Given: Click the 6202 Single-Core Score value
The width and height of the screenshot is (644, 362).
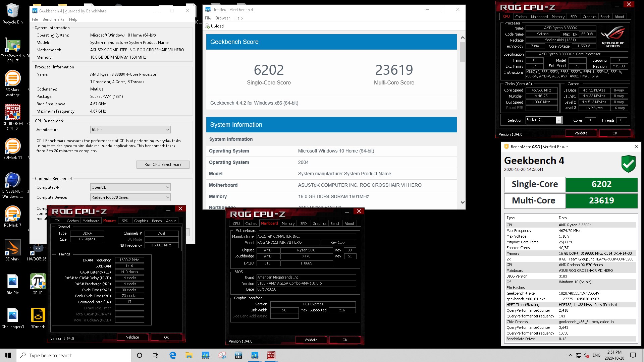Looking at the screenshot, I should coord(269,70).
